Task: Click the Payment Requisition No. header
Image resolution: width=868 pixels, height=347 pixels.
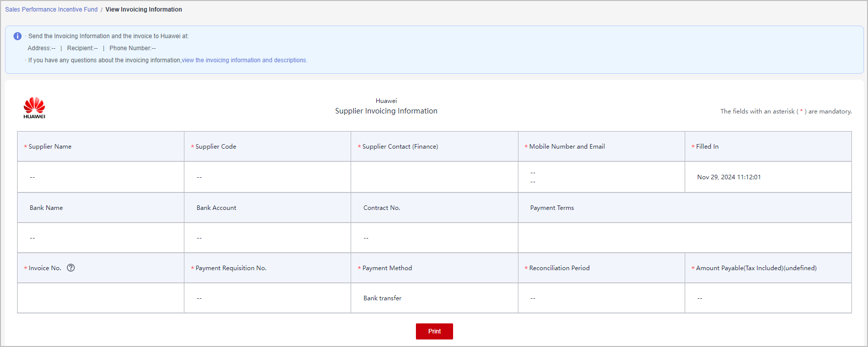Action: click(231, 268)
